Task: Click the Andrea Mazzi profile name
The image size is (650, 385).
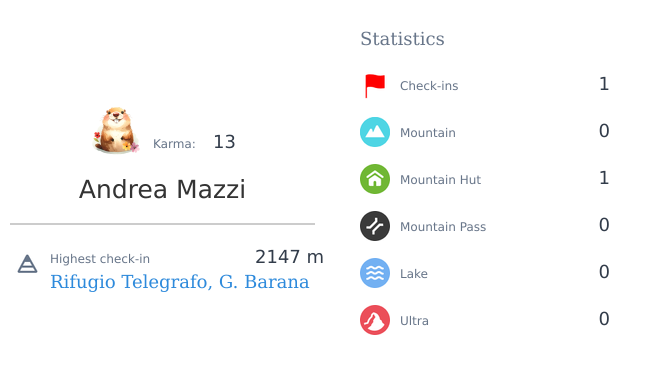Action: tap(162, 189)
